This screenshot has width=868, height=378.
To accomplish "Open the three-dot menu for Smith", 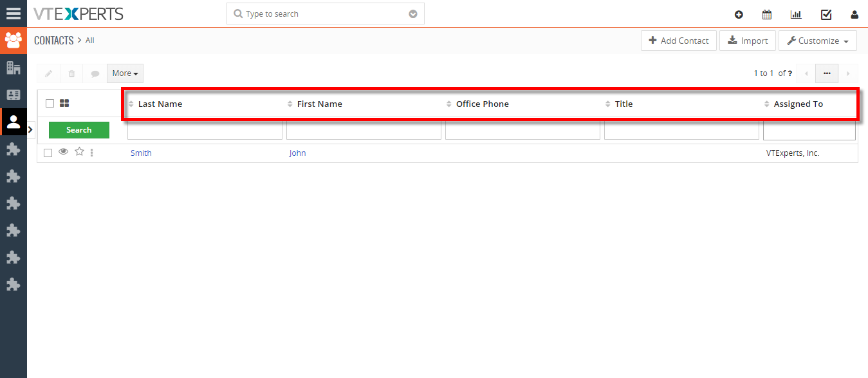I will [92, 153].
